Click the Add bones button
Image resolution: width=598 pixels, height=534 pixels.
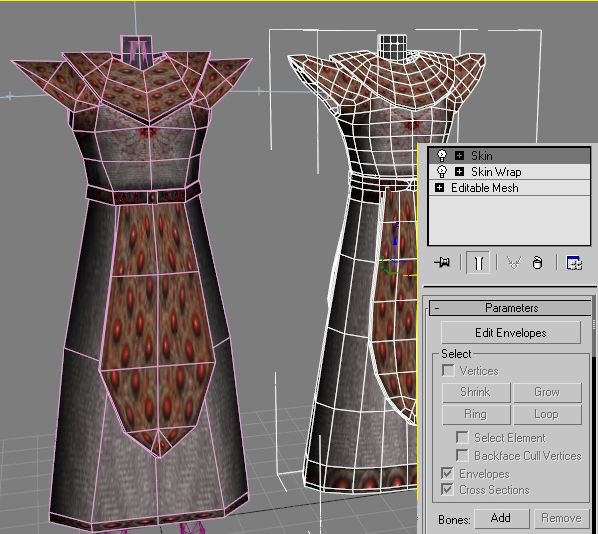[x=501, y=518]
